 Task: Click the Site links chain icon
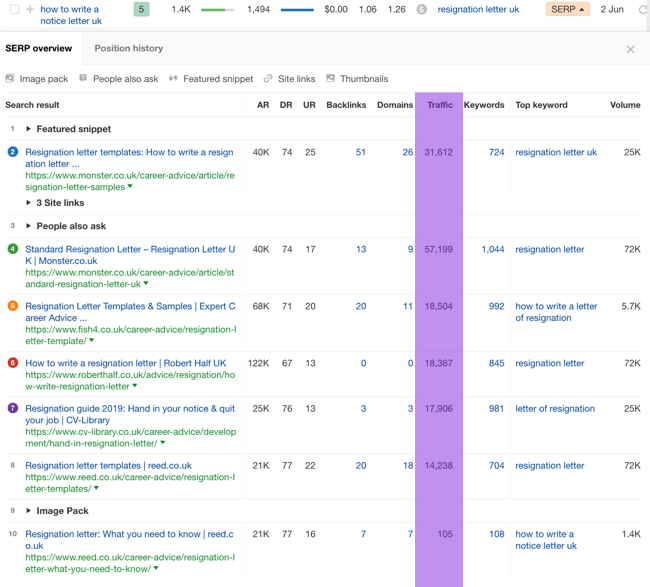coord(268,78)
